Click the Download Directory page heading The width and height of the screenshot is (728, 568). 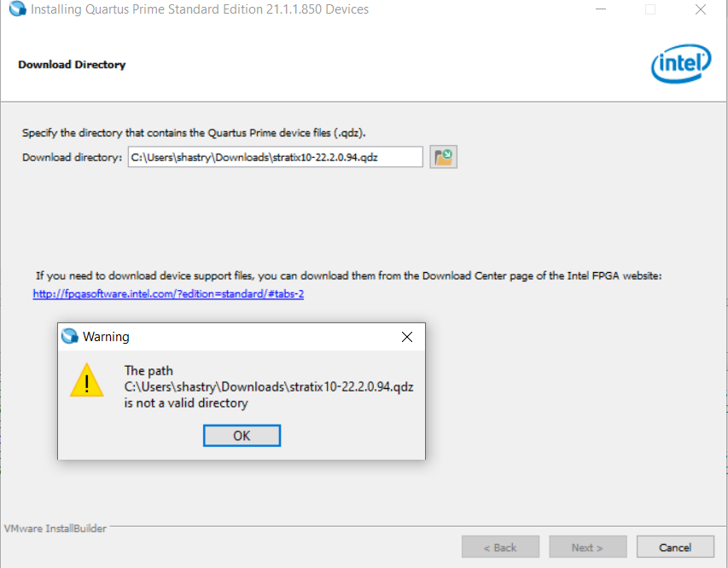click(72, 65)
